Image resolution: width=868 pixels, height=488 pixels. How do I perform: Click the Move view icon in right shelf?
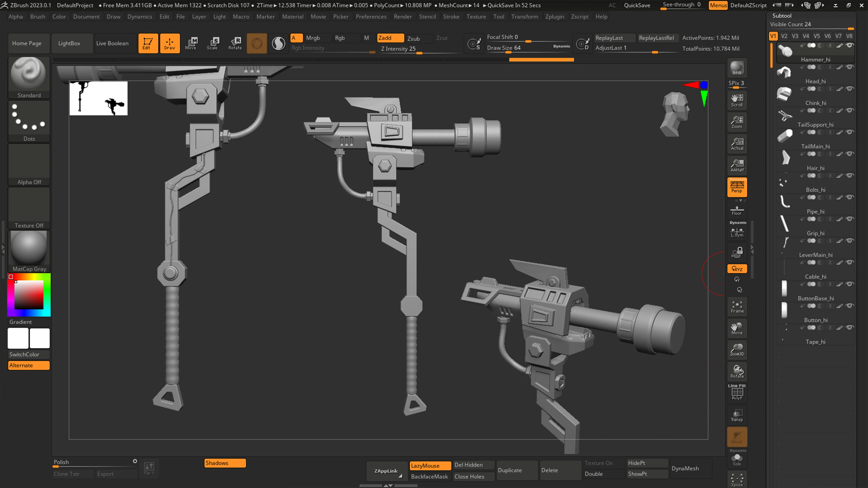(x=737, y=328)
